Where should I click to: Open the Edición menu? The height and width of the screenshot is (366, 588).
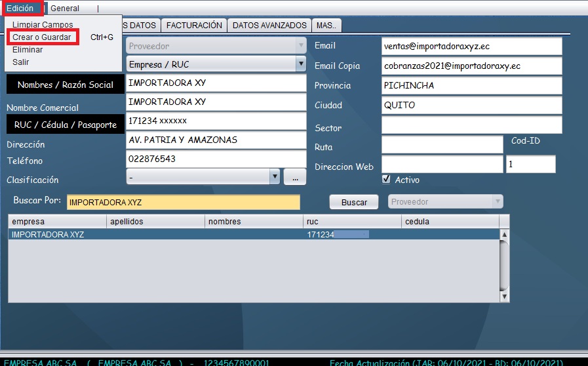[20, 9]
